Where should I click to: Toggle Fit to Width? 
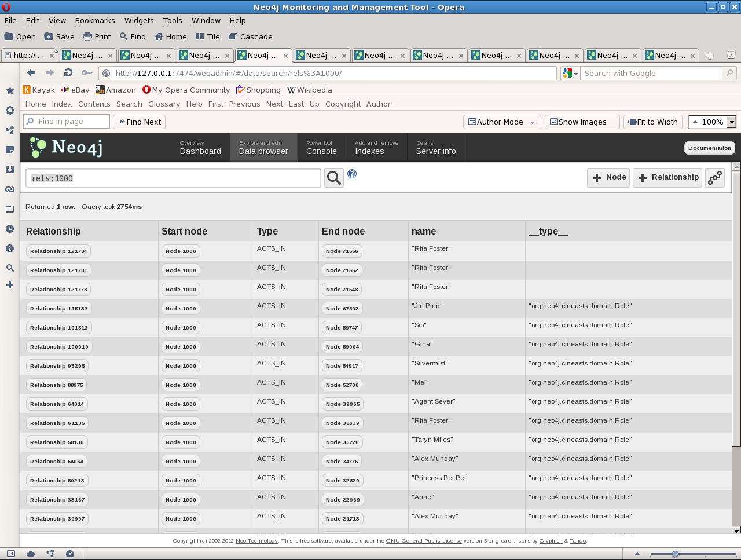point(653,122)
